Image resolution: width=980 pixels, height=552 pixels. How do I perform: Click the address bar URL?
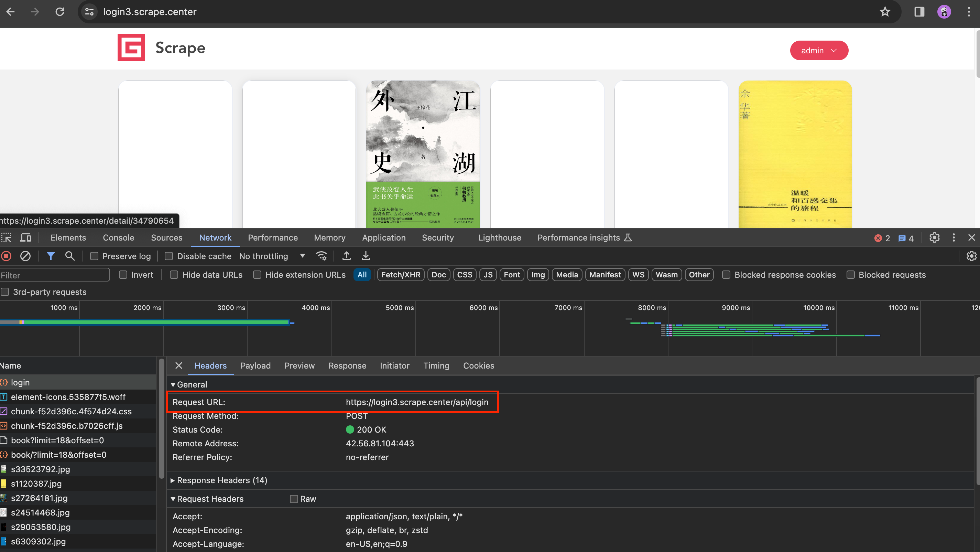pos(150,12)
